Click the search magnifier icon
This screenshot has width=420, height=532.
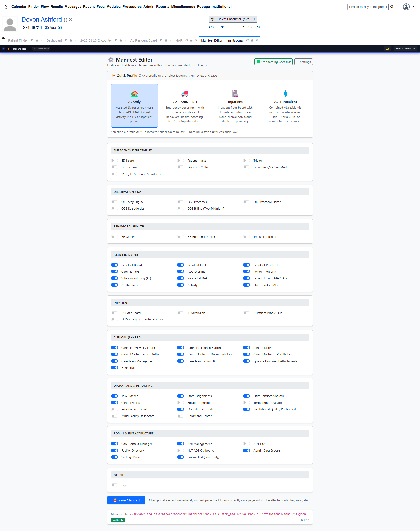(392, 7)
